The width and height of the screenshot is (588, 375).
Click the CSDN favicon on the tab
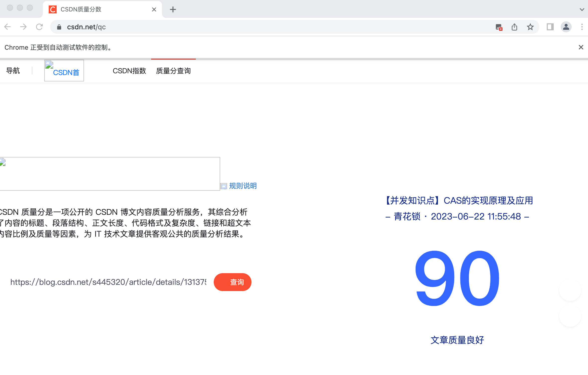(x=53, y=9)
